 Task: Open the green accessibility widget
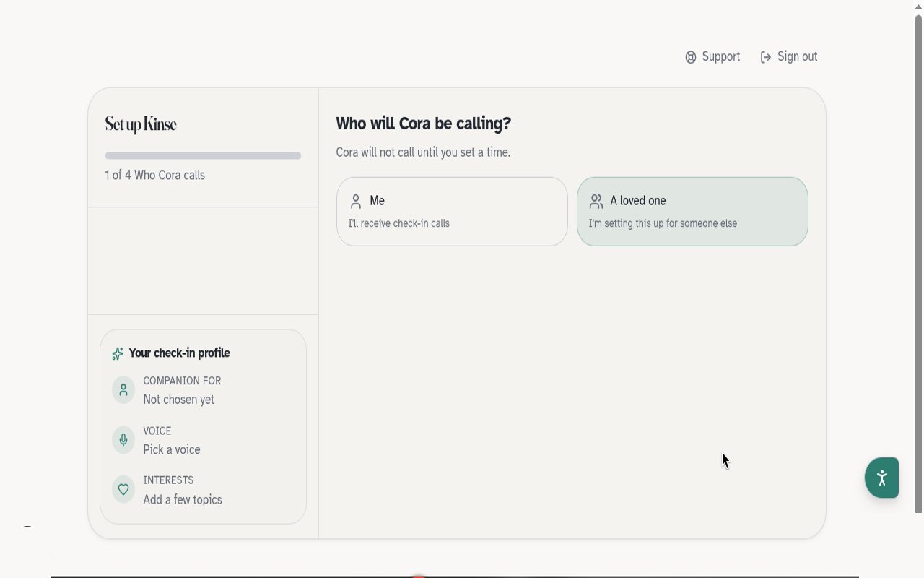pyautogui.click(x=882, y=478)
